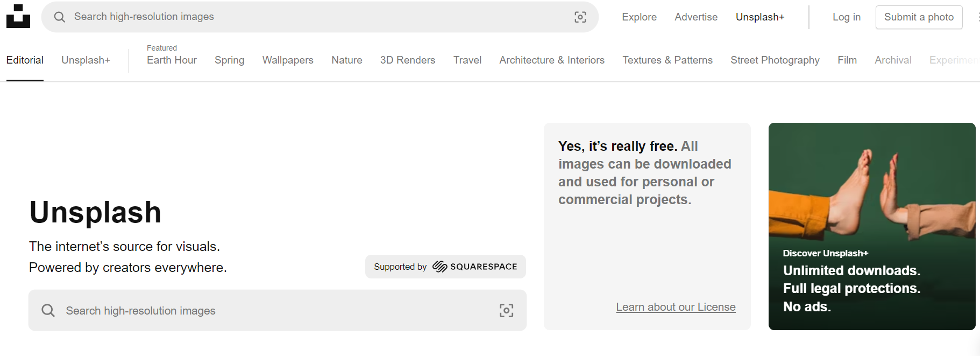Screen dimensions: 980x356
Task: Click the Unsplash logo home icon
Action: coord(18,16)
